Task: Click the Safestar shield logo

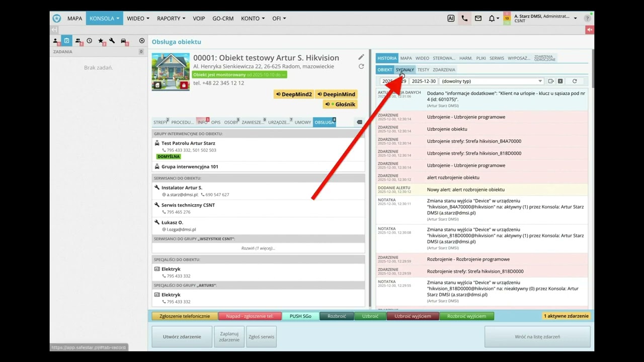Action: [x=56, y=18]
